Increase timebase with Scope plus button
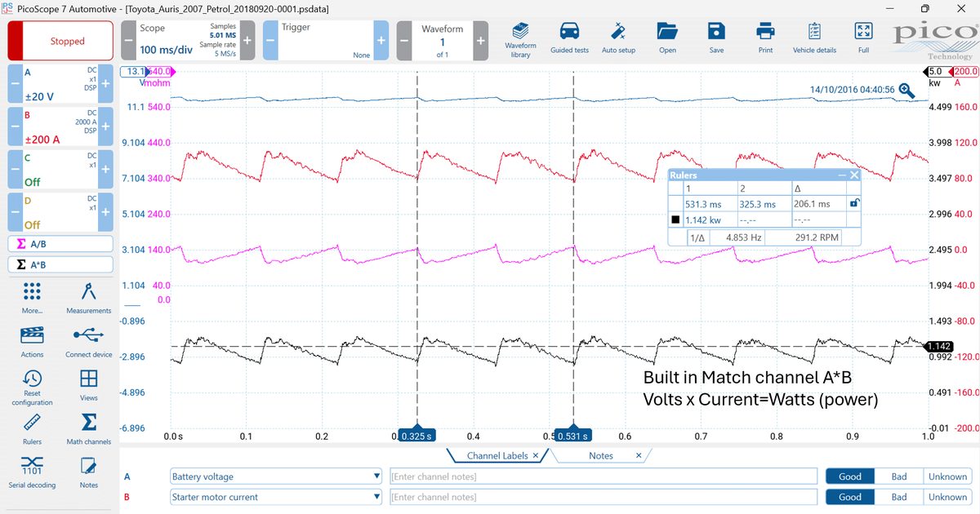Image resolution: width=980 pixels, height=514 pixels. click(x=247, y=40)
